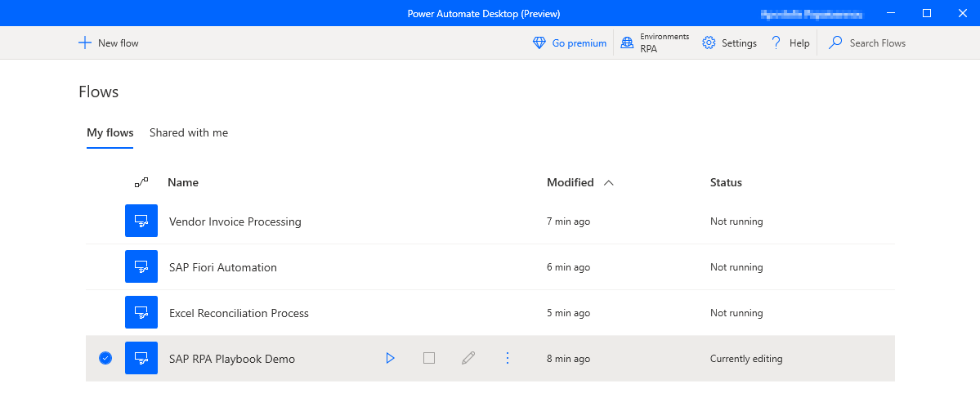Image resolution: width=980 pixels, height=407 pixels.
Task: Sort by Modified column header
Action: tap(570, 182)
